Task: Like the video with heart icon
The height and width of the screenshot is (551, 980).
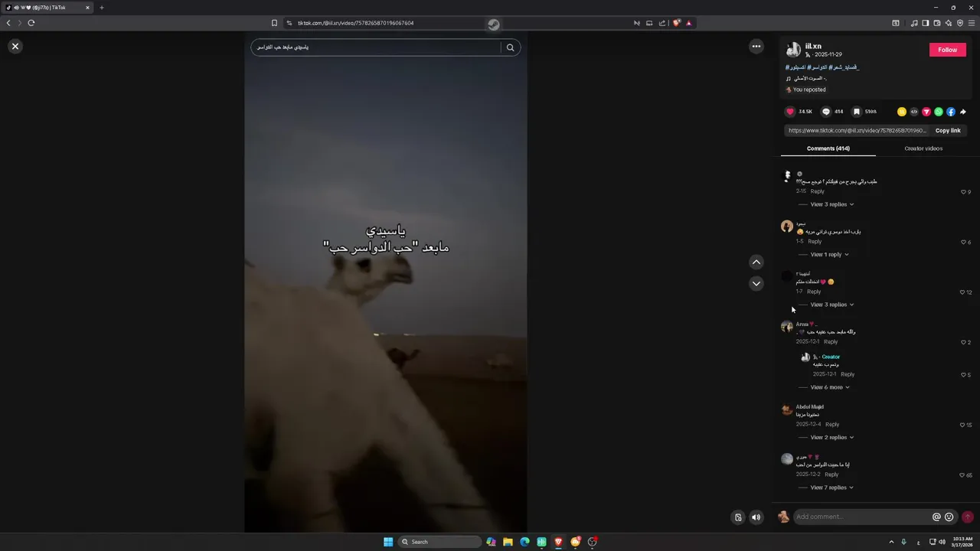Action: 790,112
